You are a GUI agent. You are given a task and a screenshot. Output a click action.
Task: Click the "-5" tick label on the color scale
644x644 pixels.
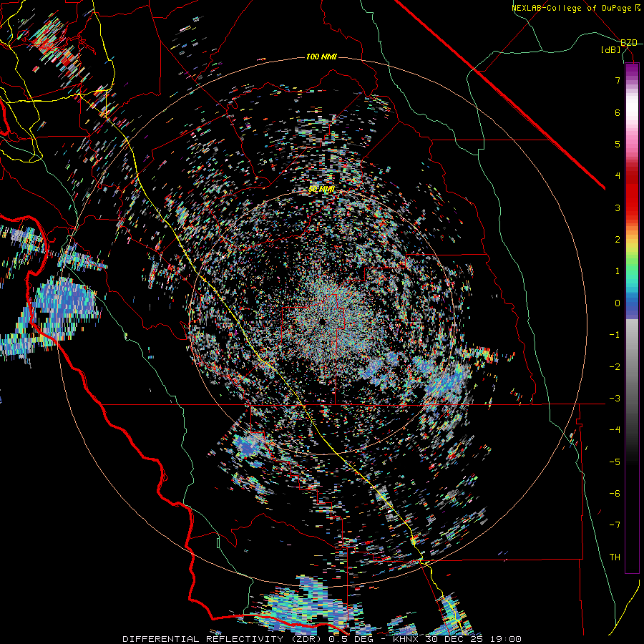[x=615, y=462]
